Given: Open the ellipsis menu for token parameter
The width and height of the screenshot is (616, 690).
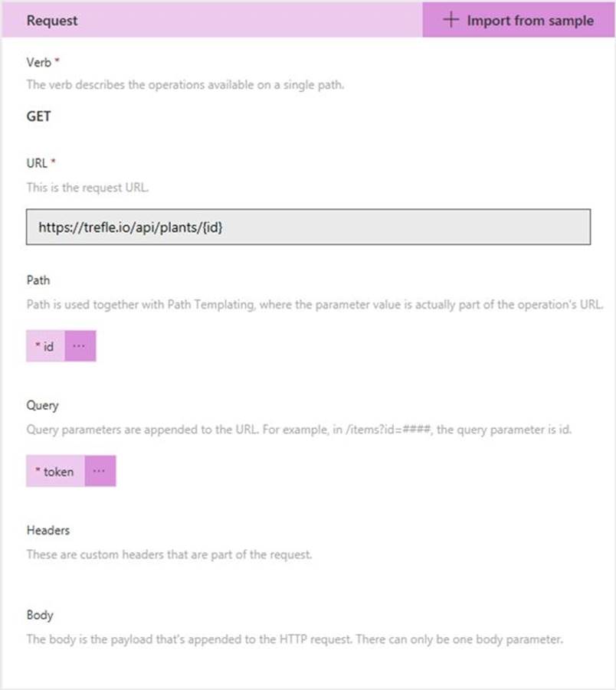Looking at the screenshot, I should coord(100,472).
